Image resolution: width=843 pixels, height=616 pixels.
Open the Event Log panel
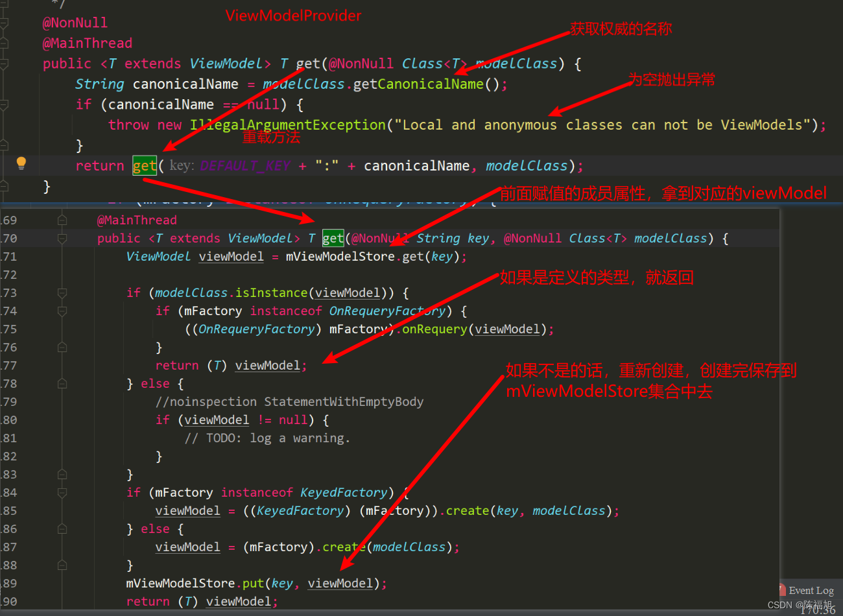pos(812,590)
